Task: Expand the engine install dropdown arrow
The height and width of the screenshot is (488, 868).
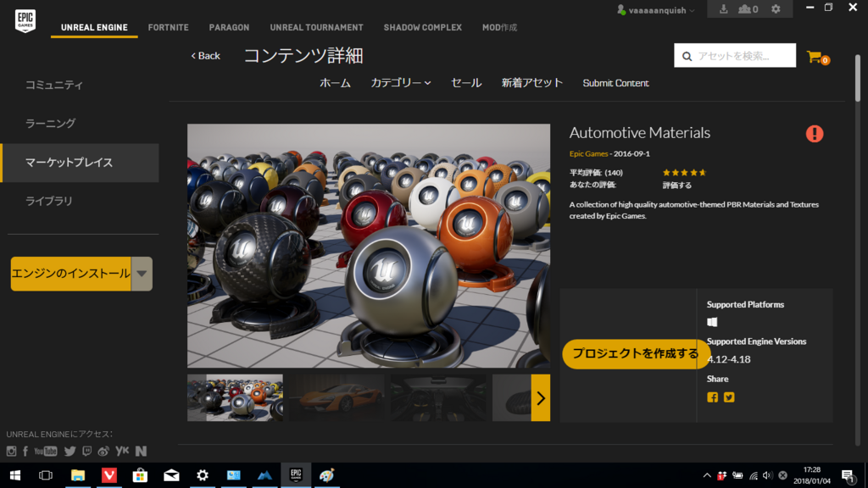Action: coord(142,274)
